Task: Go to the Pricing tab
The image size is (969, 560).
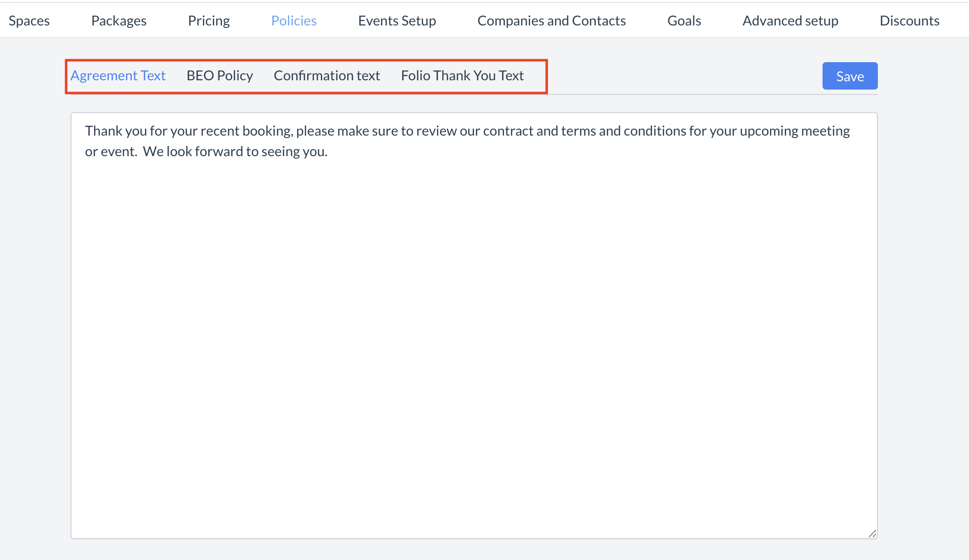Action: (x=209, y=21)
